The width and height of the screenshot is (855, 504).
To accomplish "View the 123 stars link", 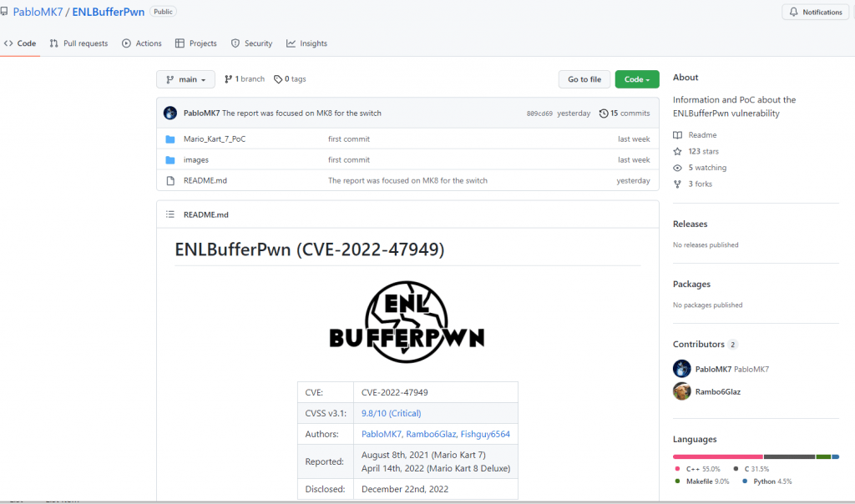I will [x=703, y=152].
